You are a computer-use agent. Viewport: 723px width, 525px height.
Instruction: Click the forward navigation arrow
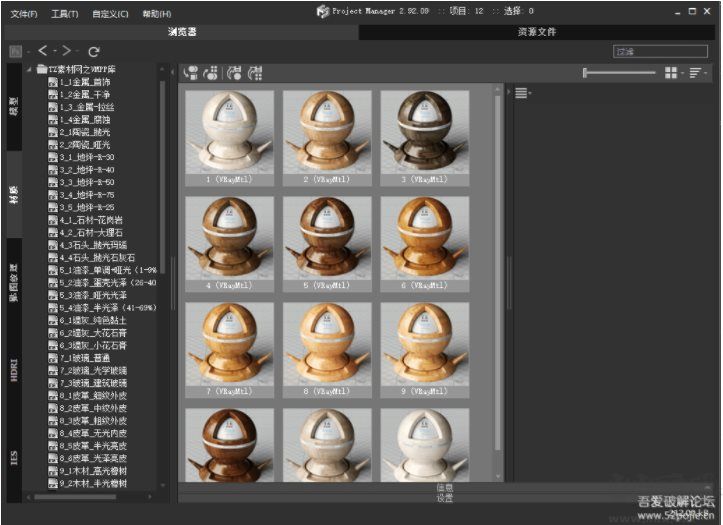66,50
